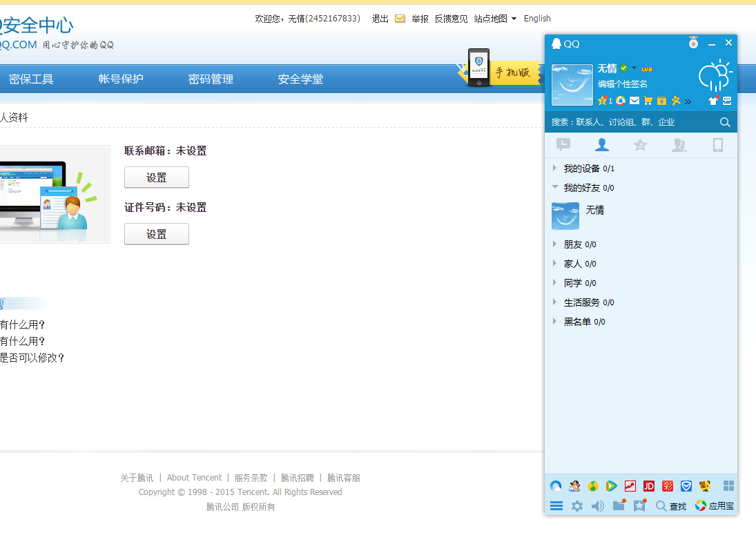Open the favorites star bookmark icon
Image resolution: width=756 pixels, height=533 pixels.
pos(640,505)
